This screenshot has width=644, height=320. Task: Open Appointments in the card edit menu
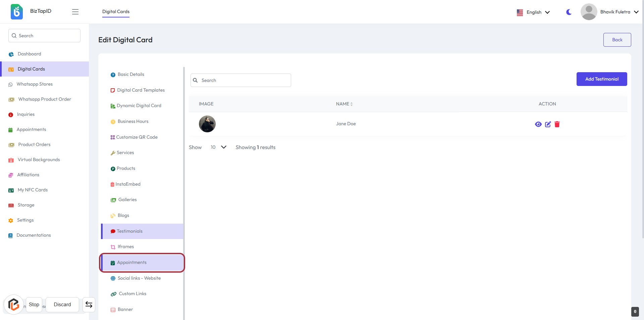[132, 263]
